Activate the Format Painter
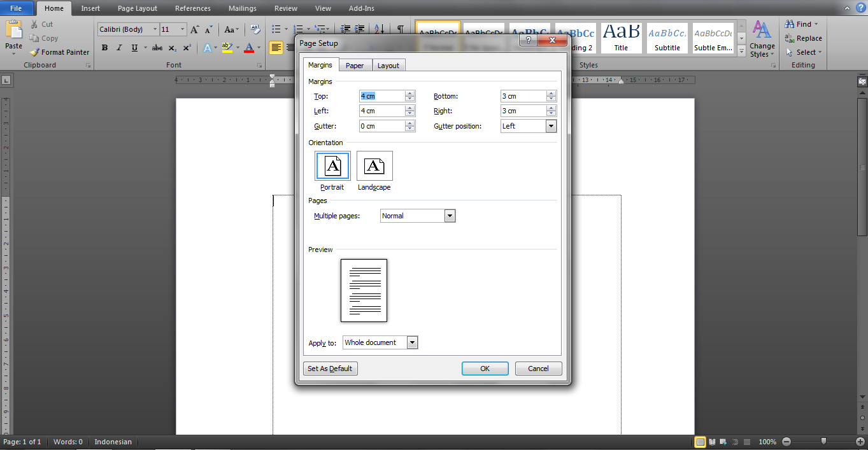The height and width of the screenshot is (450, 868). click(60, 52)
